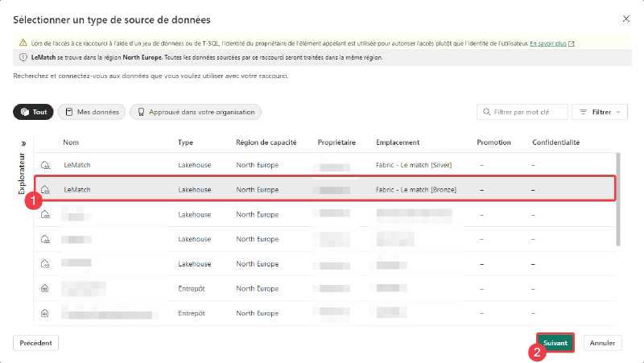Open the En savoir plus link

coord(548,43)
